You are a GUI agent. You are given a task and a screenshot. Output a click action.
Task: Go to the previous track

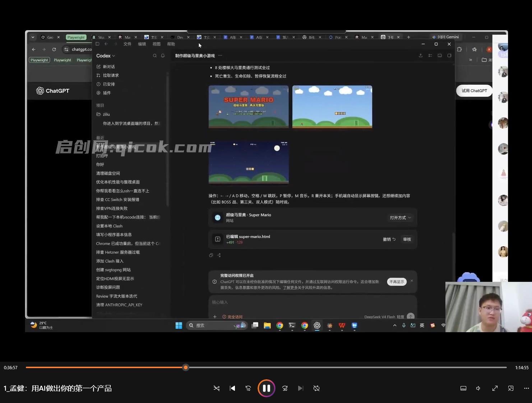coord(232,388)
